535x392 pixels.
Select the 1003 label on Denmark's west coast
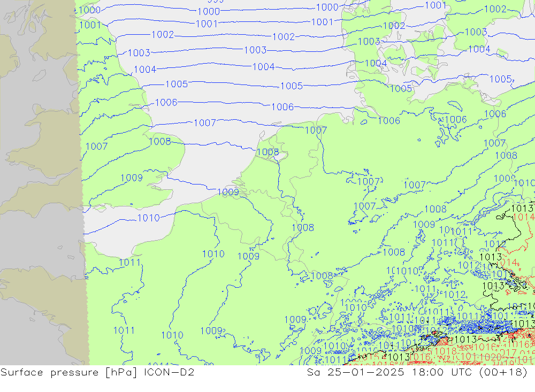(369, 42)
